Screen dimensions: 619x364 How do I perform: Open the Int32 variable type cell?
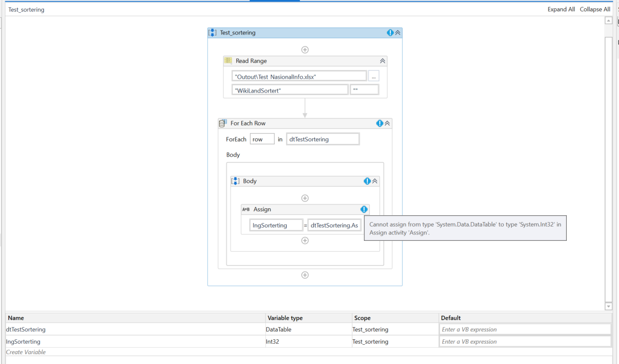point(309,341)
